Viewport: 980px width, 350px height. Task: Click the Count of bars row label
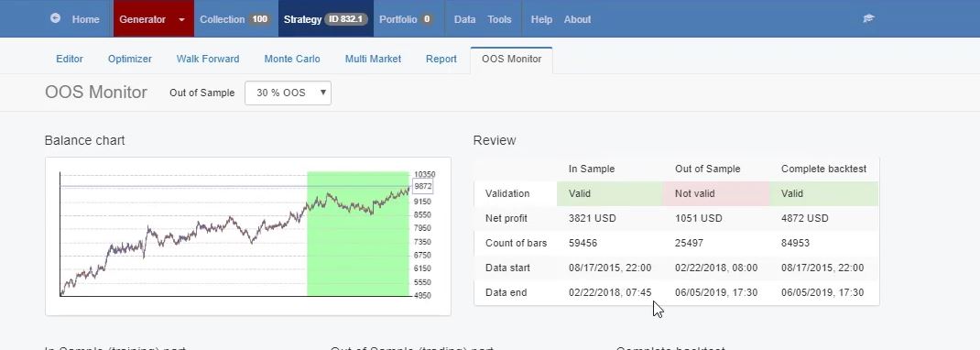coord(517,243)
